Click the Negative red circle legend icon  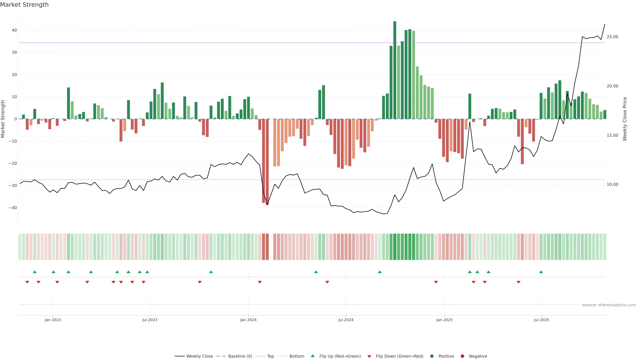(x=462, y=356)
